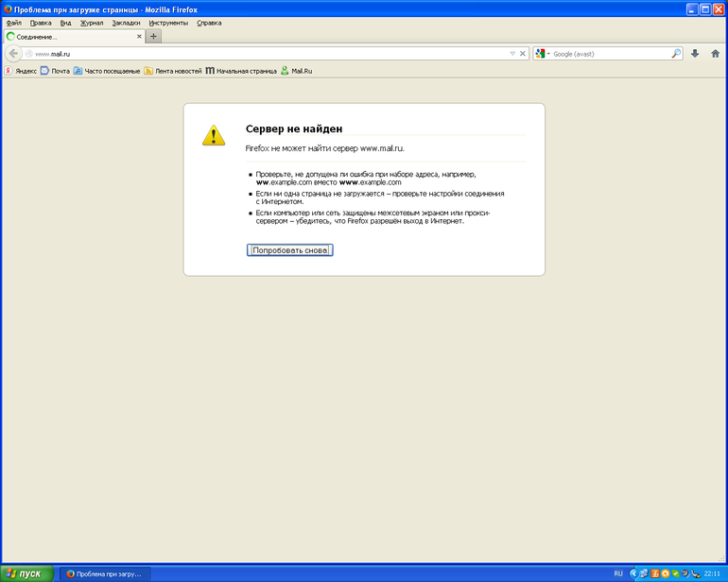Click the 22:11 taskbar clock
The image size is (728, 582).
[712, 573]
